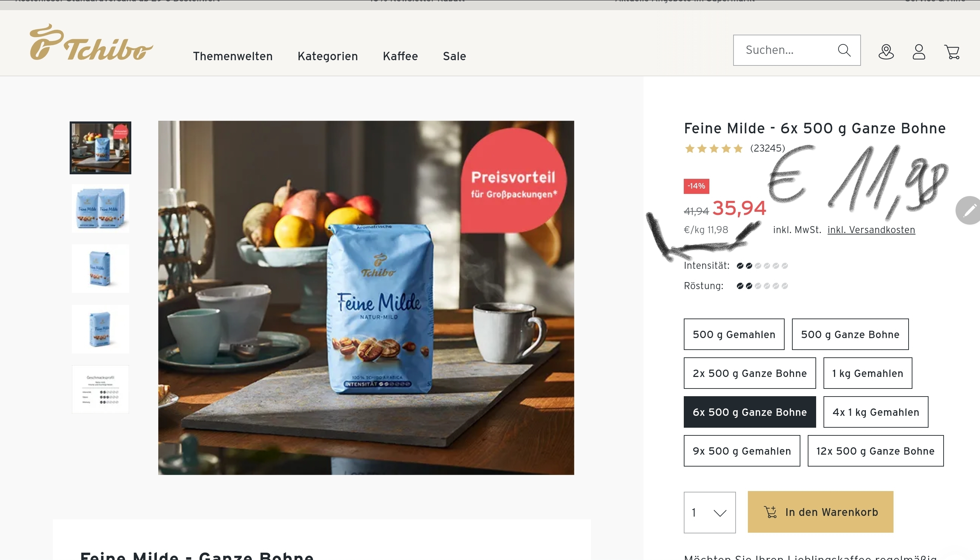Add item with In den Warenkorb
The image size is (980, 560).
click(x=820, y=512)
